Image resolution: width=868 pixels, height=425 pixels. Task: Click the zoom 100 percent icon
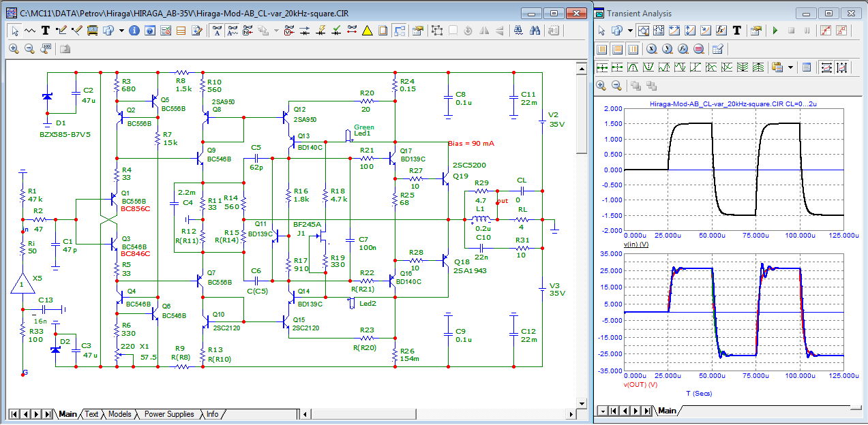[x=46, y=49]
